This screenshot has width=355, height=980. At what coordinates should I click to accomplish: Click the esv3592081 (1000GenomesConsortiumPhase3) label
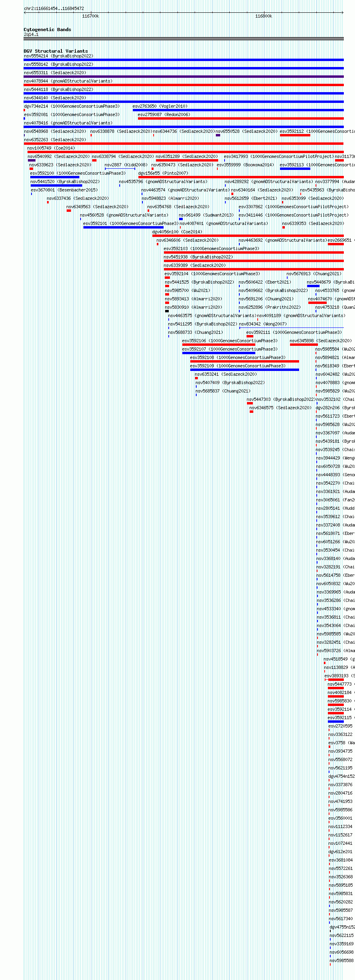(72, 115)
